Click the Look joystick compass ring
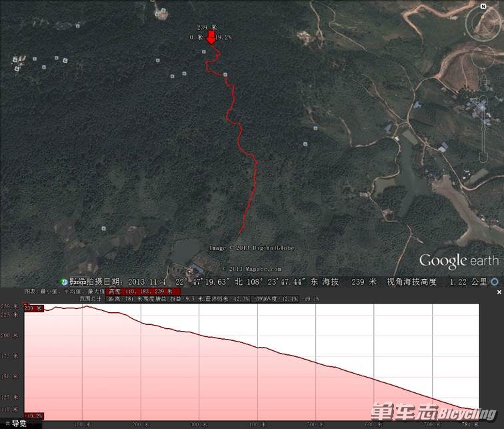This screenshot has height=429, width=504. 483,23
